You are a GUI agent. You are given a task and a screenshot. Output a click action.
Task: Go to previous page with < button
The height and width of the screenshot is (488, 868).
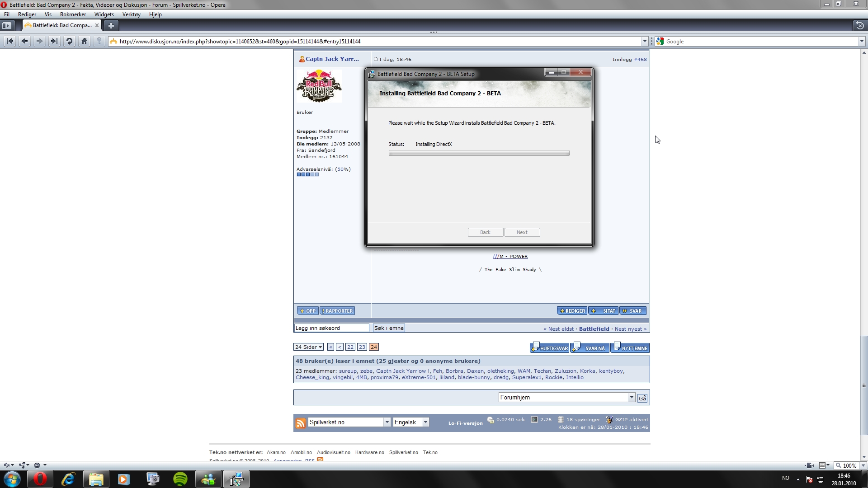coord(340,347)
